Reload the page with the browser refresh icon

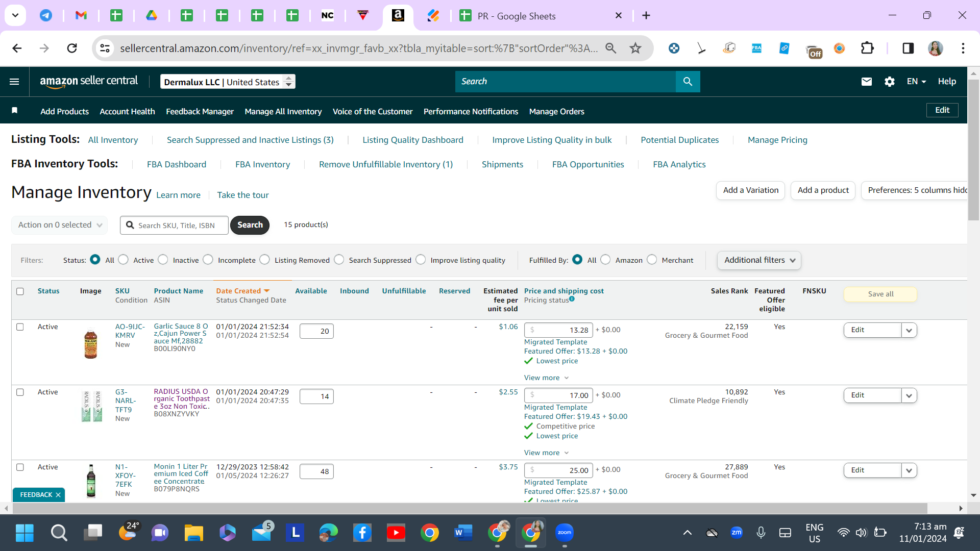72,48
